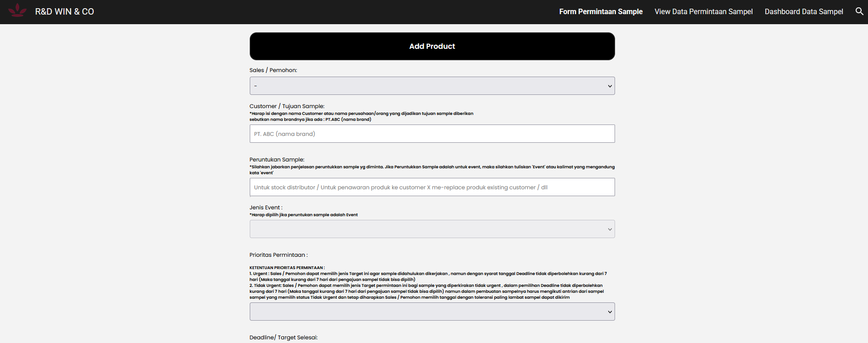Open the R&D WIN & CO home link
The width and height of the screenshot is (868, 343).
[x=64, y=12]
